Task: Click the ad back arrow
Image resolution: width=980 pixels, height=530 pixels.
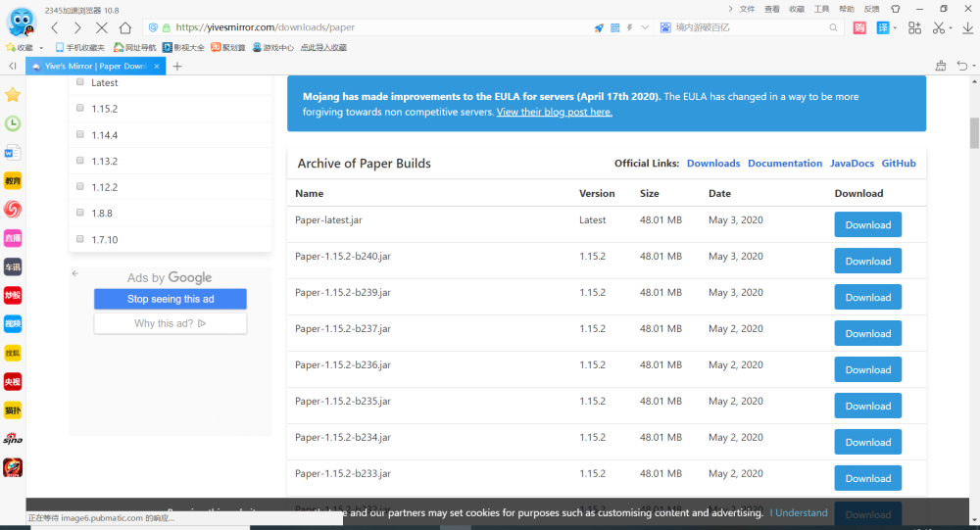Action: (75, 273)
